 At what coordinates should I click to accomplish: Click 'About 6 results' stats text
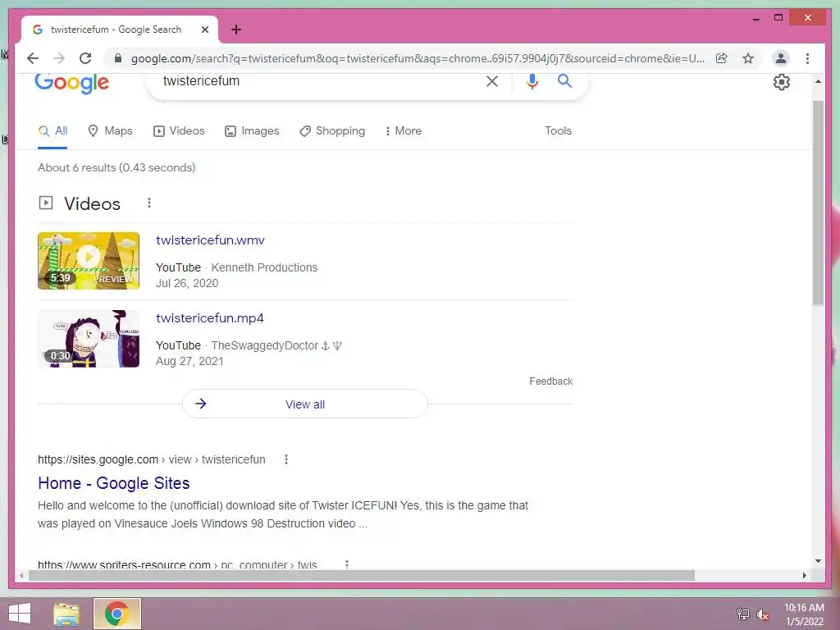tap(116, 167)
